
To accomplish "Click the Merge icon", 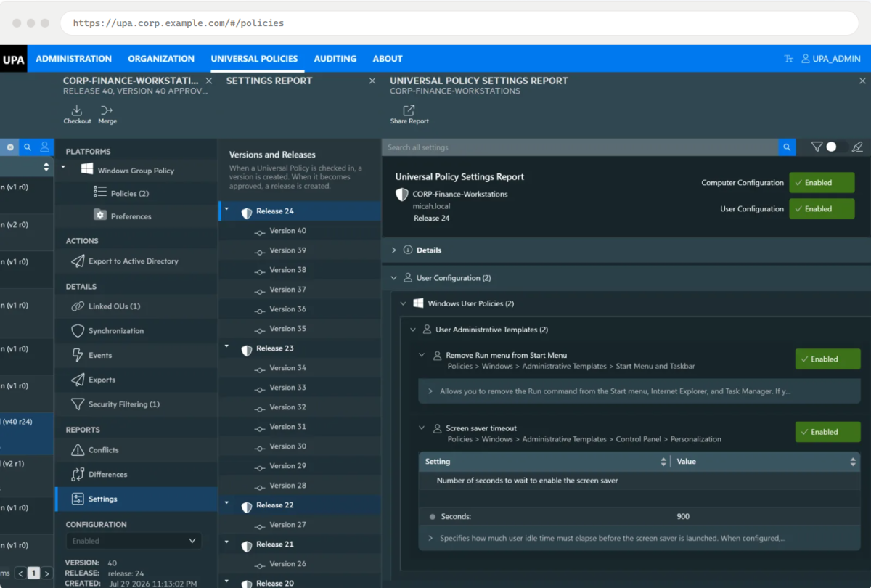I will tap(107, 110).
